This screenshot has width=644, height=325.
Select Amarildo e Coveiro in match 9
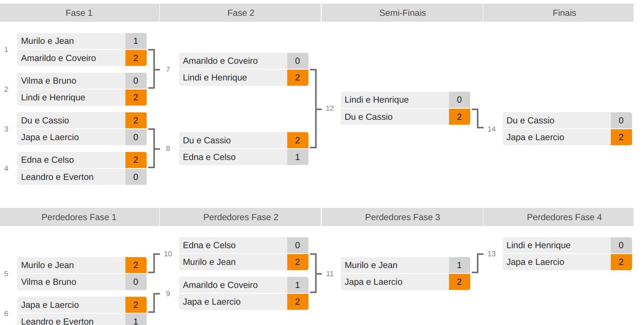[220, 285]
